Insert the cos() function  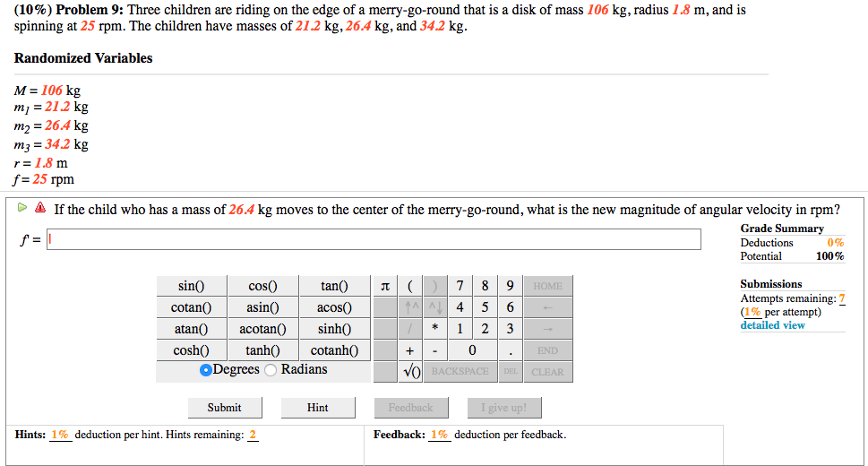(x=263, y=286)
